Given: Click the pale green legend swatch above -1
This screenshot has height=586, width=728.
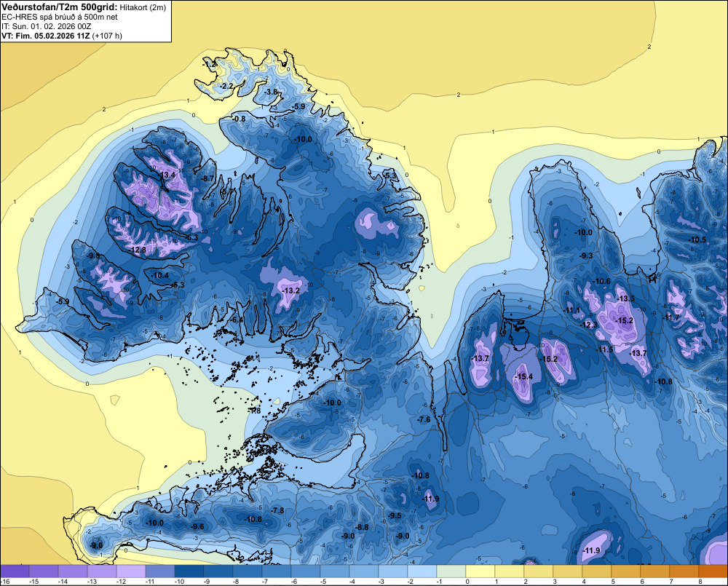Looking at the screenshot, I should [451, 571].
